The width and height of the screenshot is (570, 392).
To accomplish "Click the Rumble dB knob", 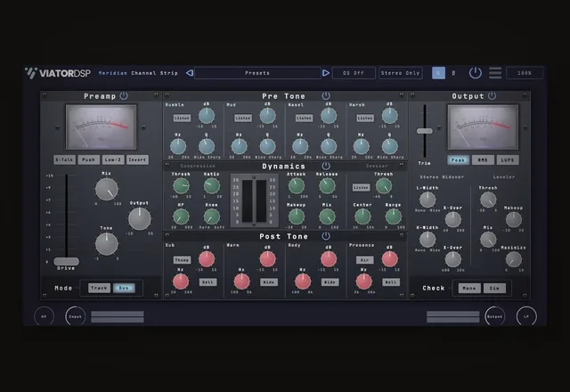I will click(207, 116).
